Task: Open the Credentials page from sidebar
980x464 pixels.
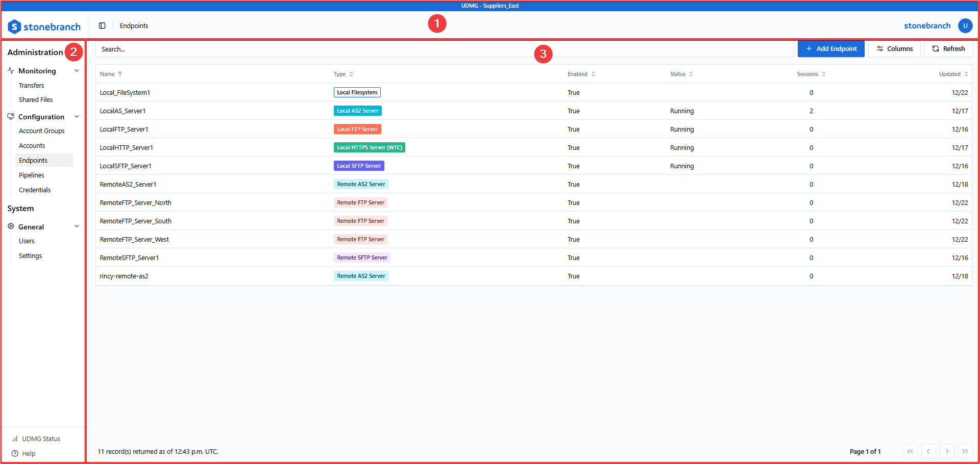Action: tap(34, 190)
